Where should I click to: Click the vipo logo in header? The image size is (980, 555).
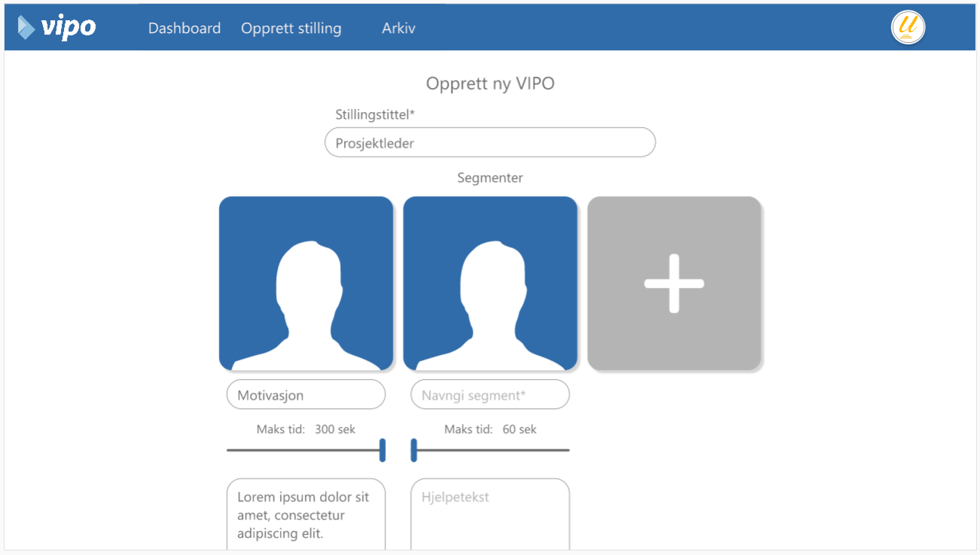[57, 28]
